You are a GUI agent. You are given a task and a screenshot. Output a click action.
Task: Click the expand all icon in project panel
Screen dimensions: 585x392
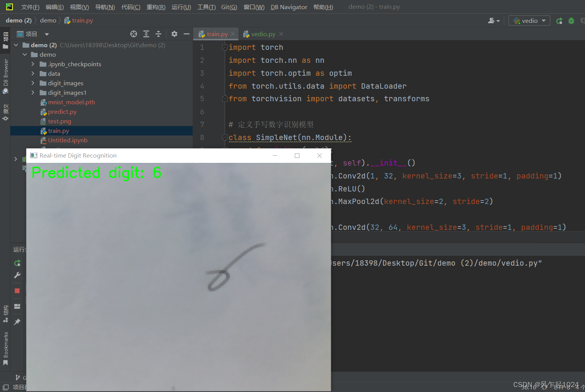146,34
